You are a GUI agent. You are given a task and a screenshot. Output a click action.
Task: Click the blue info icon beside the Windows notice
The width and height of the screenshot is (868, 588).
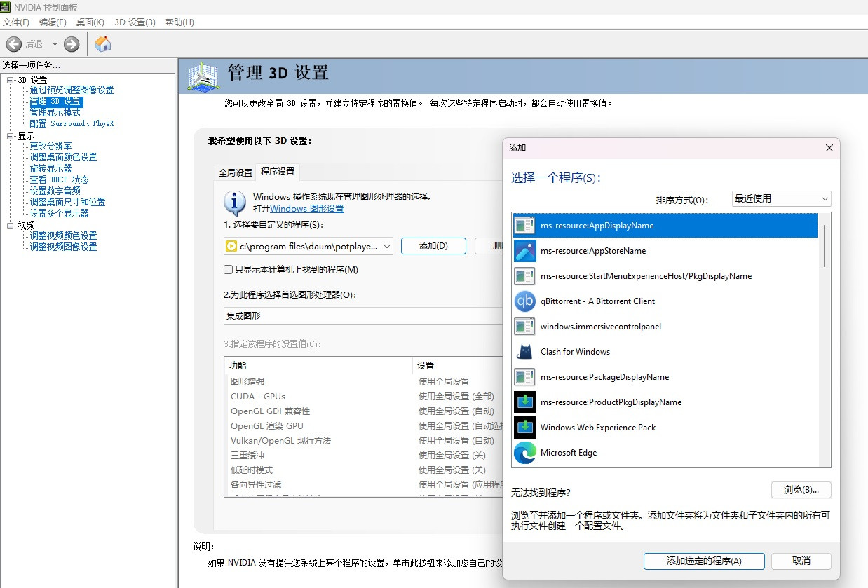[234, 203]
